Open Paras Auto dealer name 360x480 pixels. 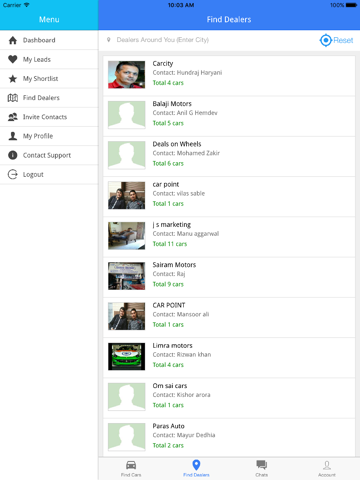point(168,426)
